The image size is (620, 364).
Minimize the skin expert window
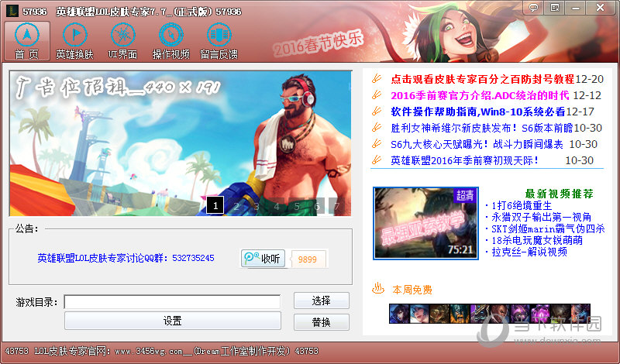click(x=576, y=8)
